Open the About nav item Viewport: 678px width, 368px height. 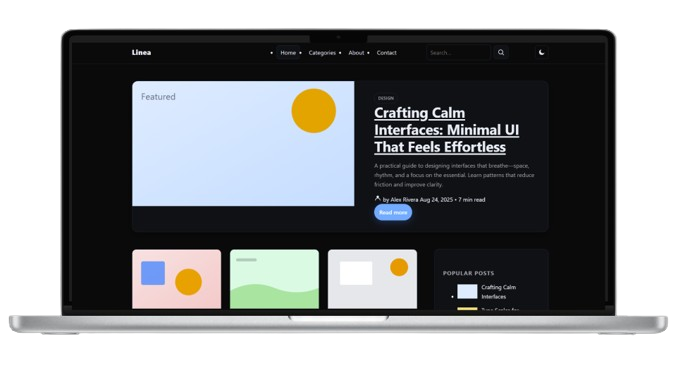[356, 53]
